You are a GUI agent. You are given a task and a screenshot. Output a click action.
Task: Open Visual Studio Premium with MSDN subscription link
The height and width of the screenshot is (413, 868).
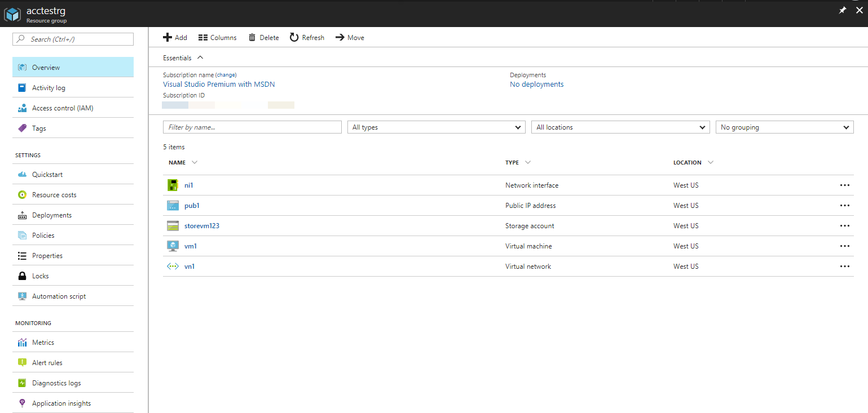[x=219, y=85]
